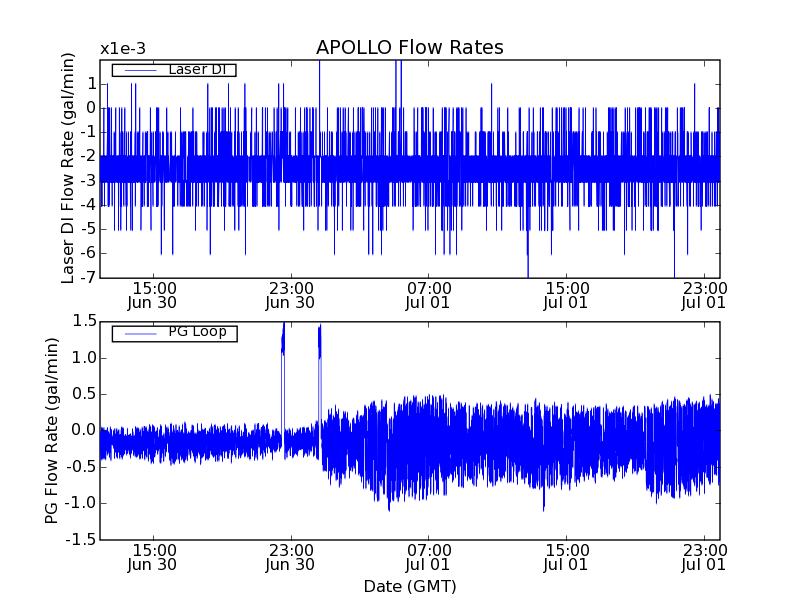Screen dimensions: 800x600
Task: Click tick label '-1.0' on PG Flow axis
Action: click(80, 503)
